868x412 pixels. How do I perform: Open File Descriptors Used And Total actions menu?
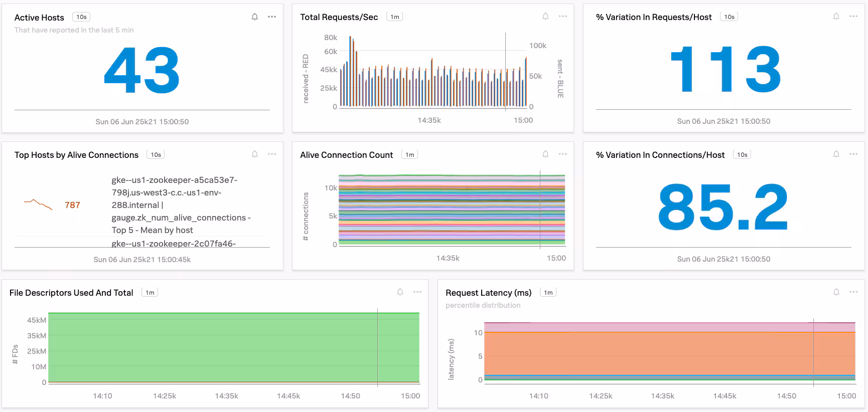417,292
